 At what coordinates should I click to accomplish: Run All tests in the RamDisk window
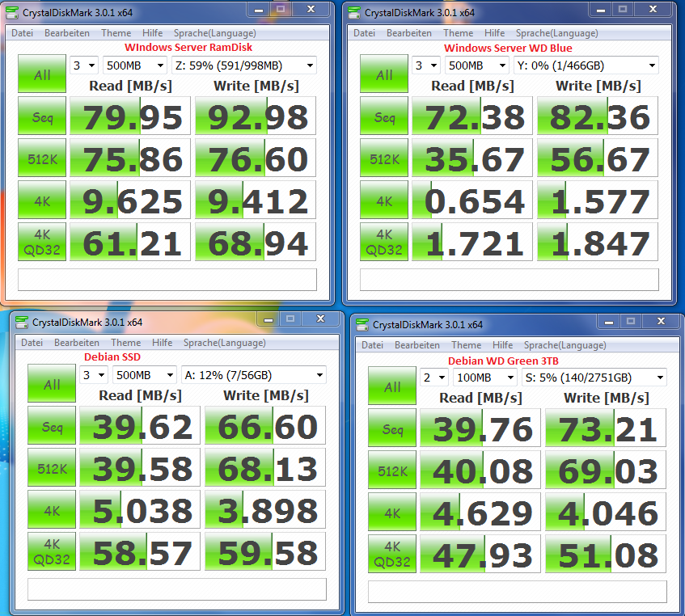[x=42, y=74]
